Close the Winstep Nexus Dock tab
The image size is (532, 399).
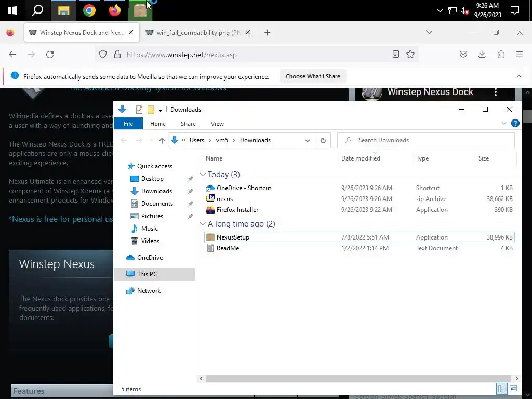coord(131,32)
